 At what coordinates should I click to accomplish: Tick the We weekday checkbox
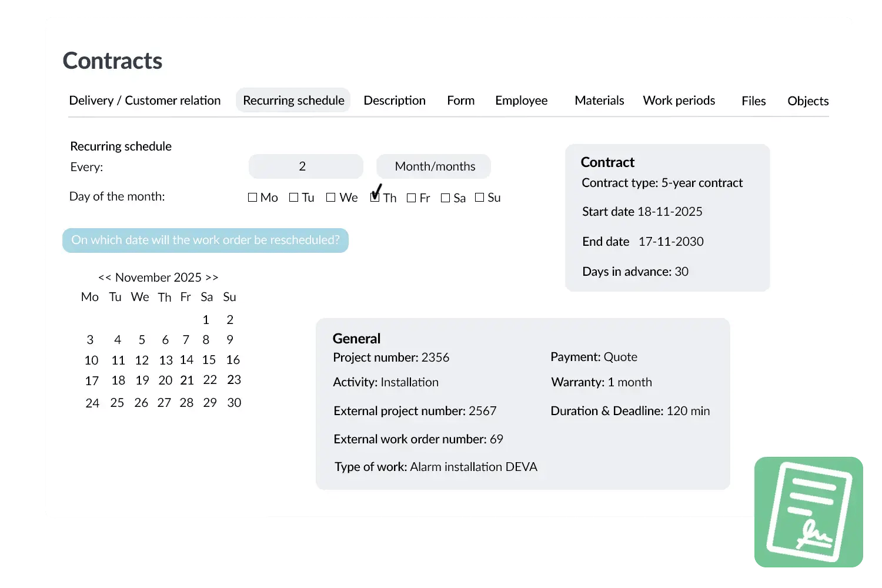click(x=331, y=198)
